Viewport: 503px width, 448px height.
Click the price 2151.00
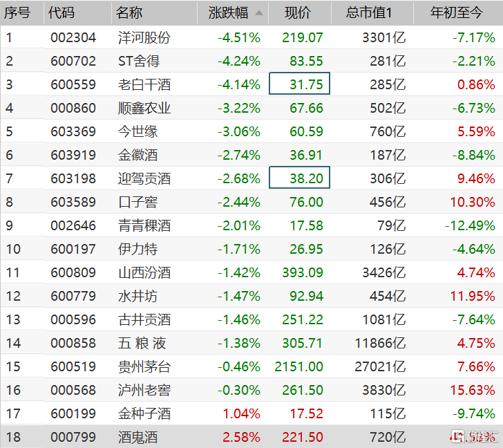299,366
